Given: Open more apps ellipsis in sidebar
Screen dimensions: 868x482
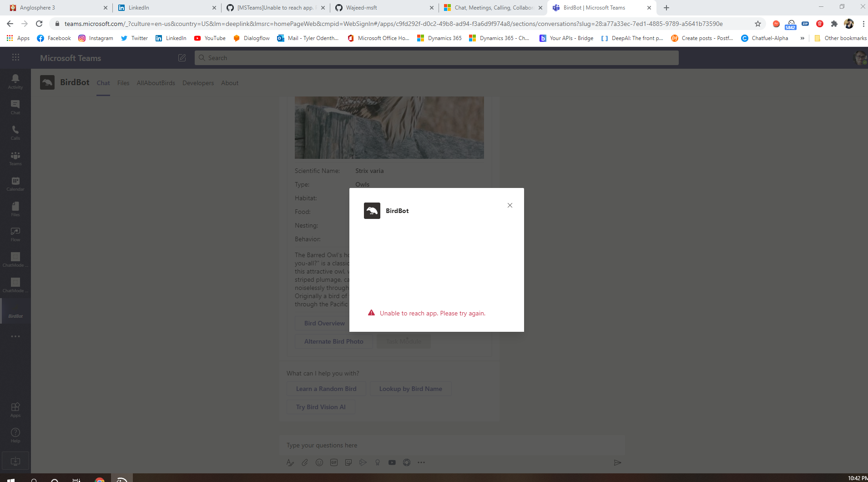Looking at the screenshot, I should (15, 336).
